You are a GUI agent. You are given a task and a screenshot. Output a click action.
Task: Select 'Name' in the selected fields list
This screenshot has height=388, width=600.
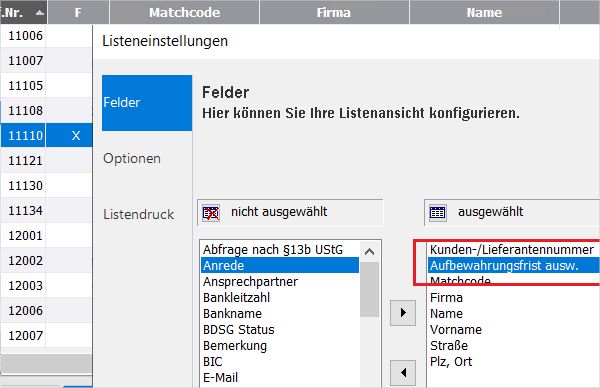pyautogui.click(x=514, y=313)
